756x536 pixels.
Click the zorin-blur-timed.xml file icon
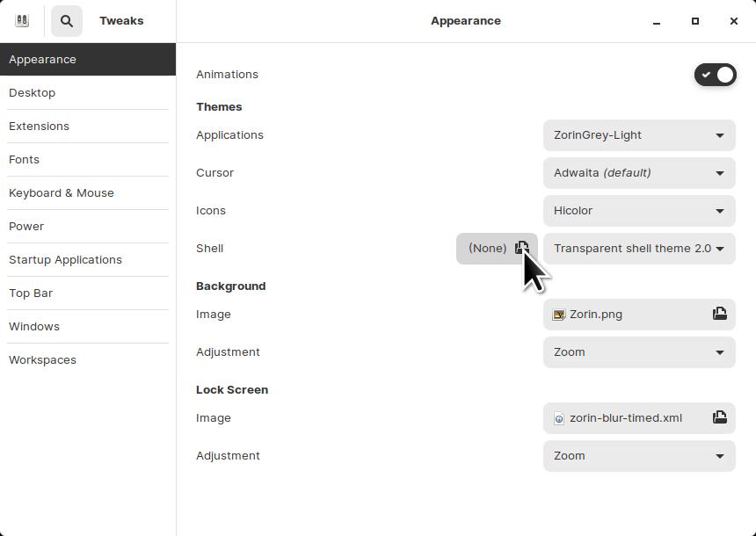click(559, 418)
